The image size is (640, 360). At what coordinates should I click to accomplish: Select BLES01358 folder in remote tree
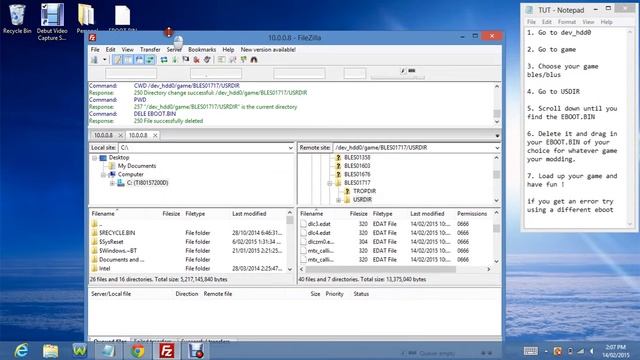click(357, 158)
